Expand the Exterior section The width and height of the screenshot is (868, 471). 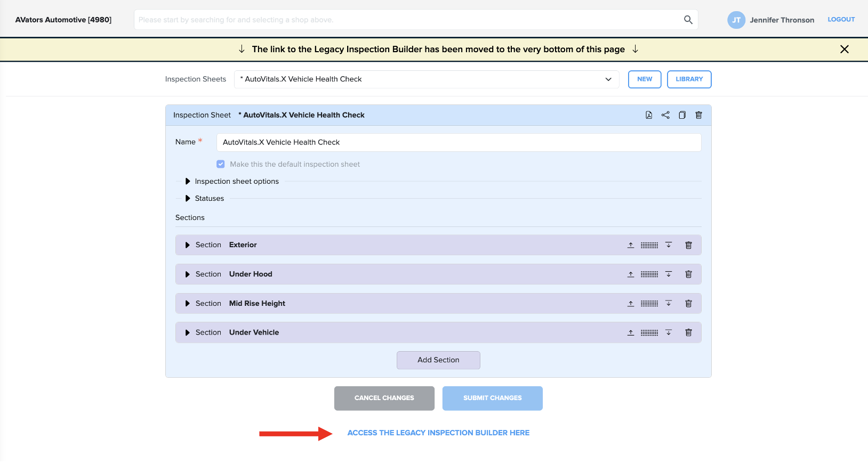[x=188, y=245]
